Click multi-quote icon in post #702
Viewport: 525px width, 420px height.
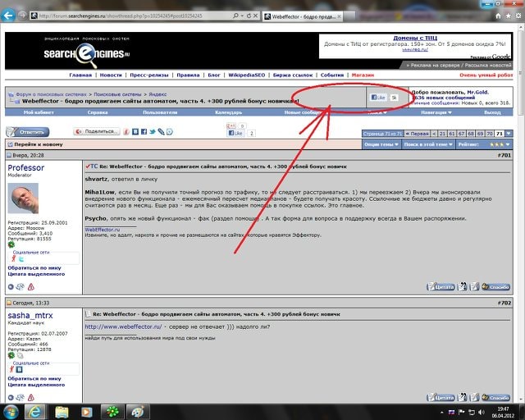463,397
